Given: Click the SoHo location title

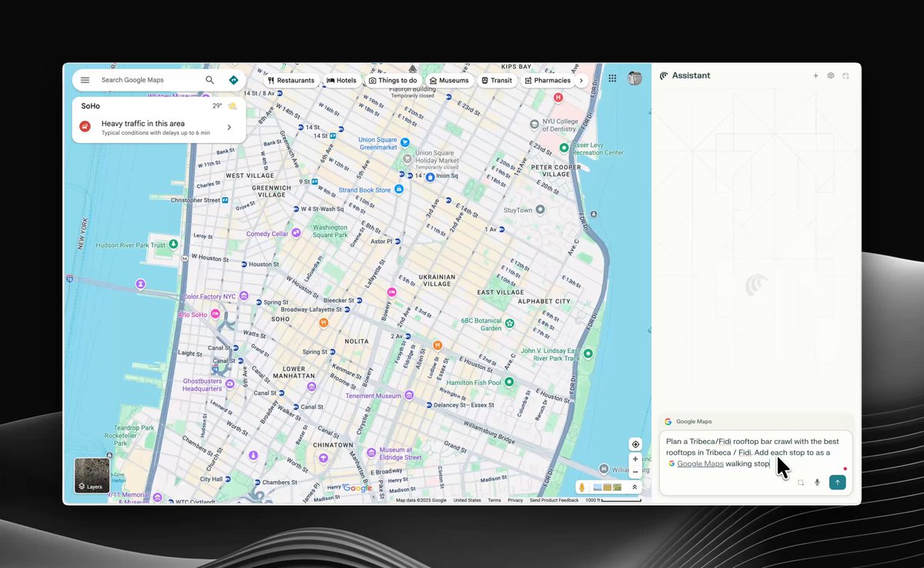Looking at the screenshot, I should (x=91, y=106).
